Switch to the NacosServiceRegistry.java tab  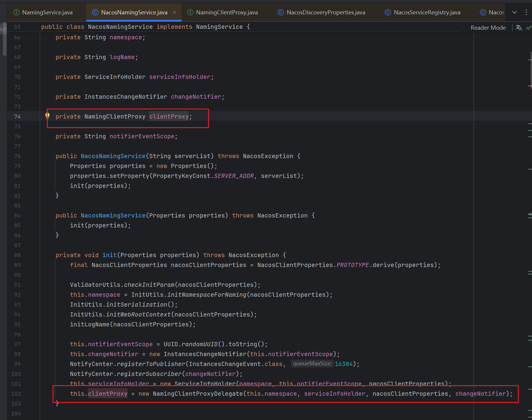click(x=427, y=12)
